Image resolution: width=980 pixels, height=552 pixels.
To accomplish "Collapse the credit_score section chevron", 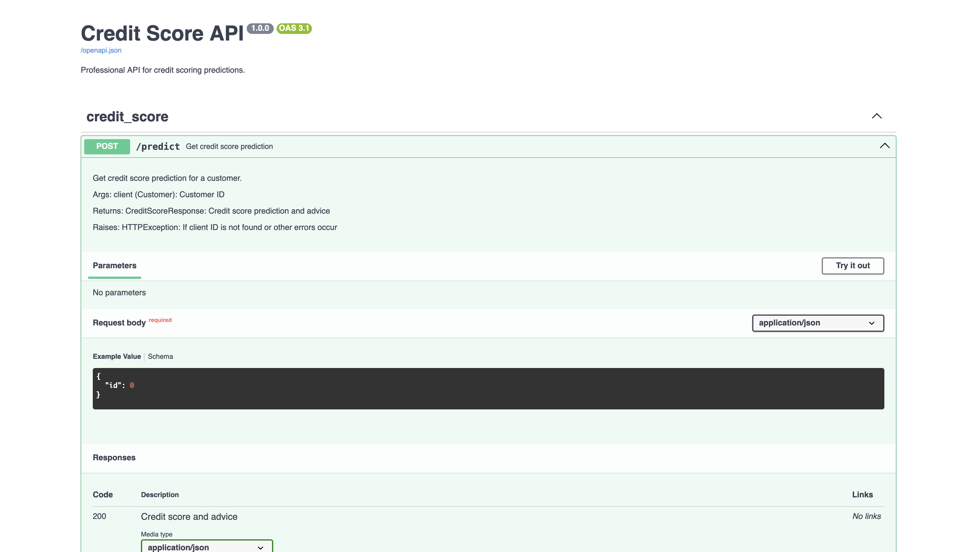I will point(877,116).
